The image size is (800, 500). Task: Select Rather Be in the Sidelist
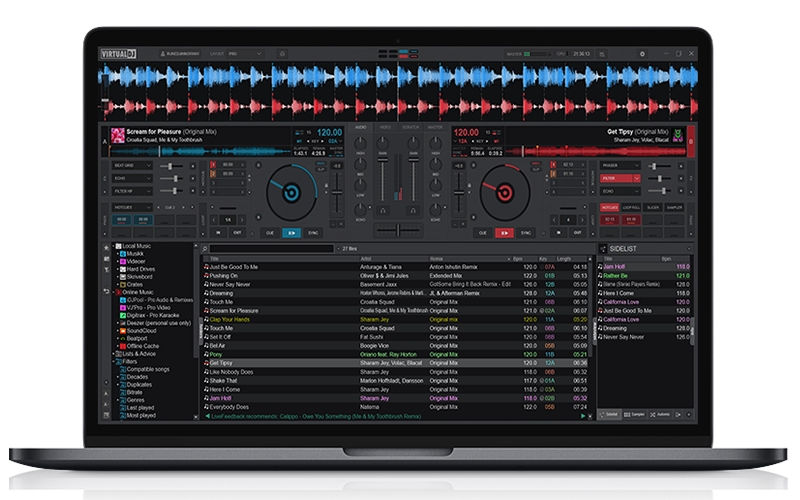point(644,276)
